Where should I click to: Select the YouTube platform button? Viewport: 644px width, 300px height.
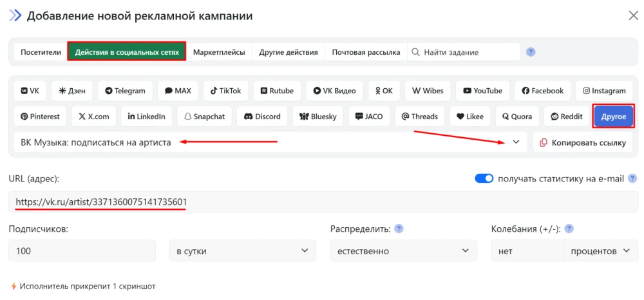pyautogui.click(x=482, y=91)
